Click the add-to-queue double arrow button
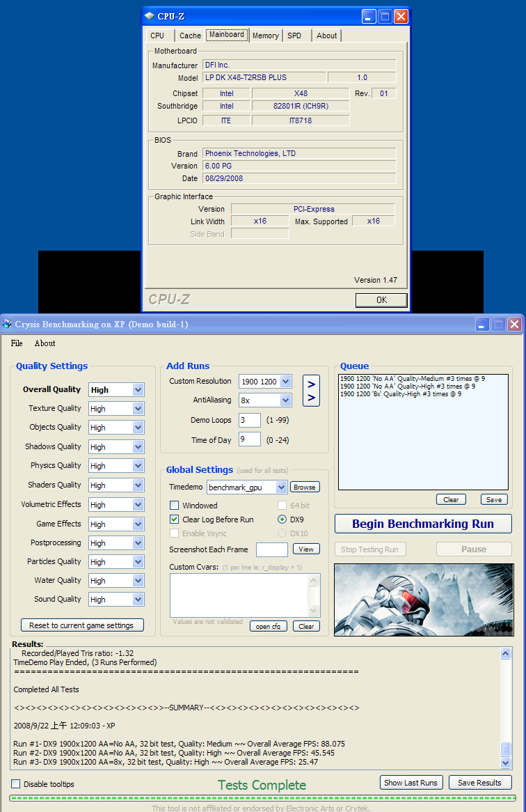 311,391
